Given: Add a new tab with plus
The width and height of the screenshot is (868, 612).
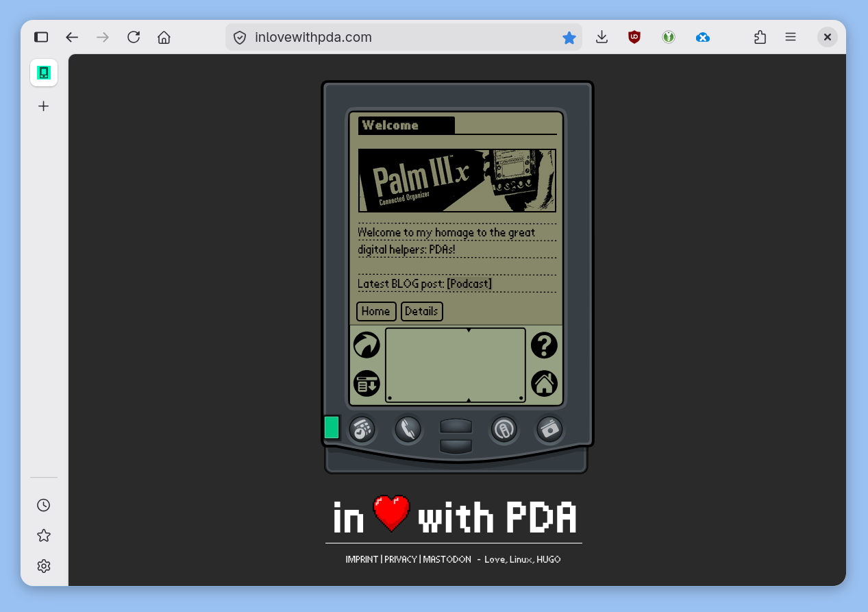Looking at the screenshot, I should [x=44, y=106].
